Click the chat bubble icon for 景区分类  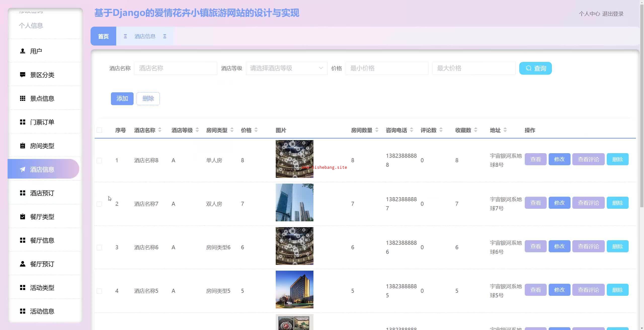tap(22, 75)
